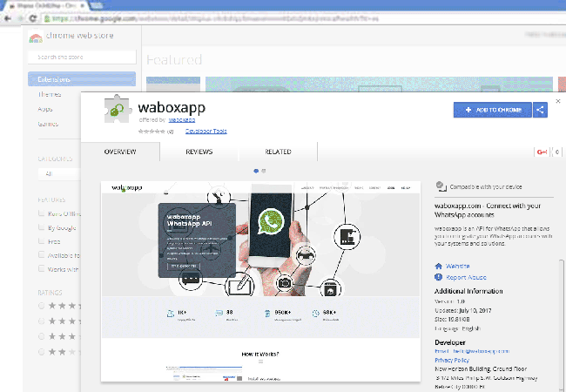Click the star rating under waboxapp title
566x392 pixels.
point(152,132)
